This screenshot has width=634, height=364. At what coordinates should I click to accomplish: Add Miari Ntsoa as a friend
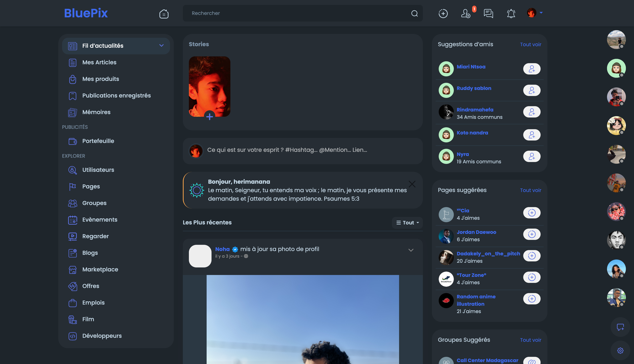(532, 69)
